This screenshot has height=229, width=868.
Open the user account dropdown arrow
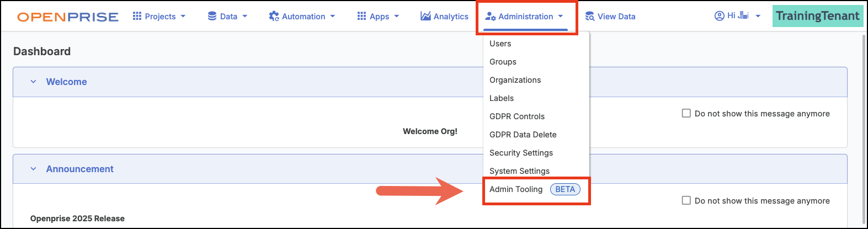pos(758,17)
